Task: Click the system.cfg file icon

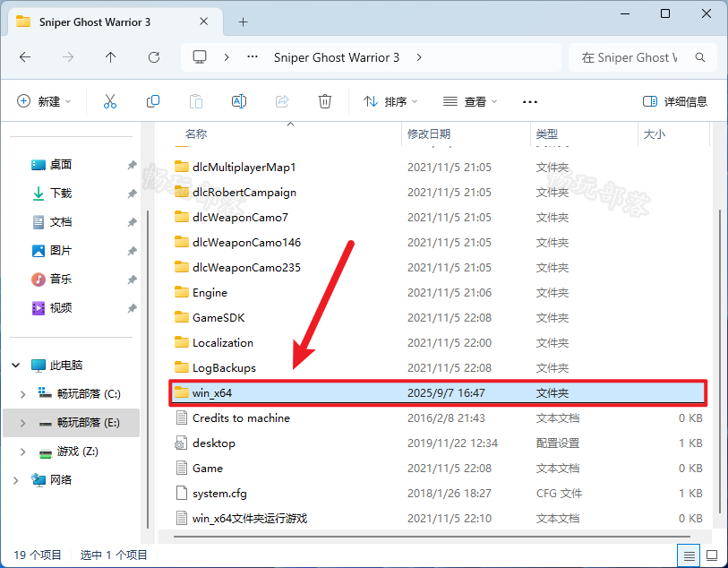Action: pyautogui.click(x=182, y=493)
